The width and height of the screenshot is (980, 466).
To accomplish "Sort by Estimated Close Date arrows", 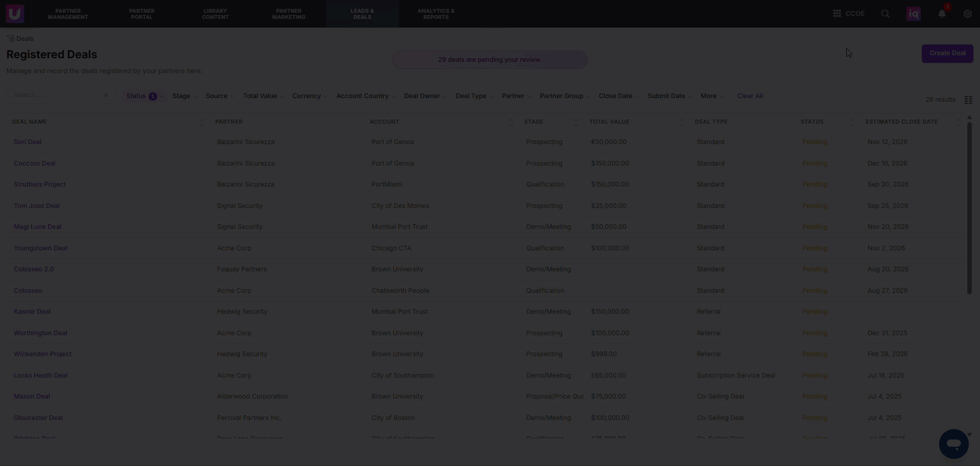I will pos(958,122).
